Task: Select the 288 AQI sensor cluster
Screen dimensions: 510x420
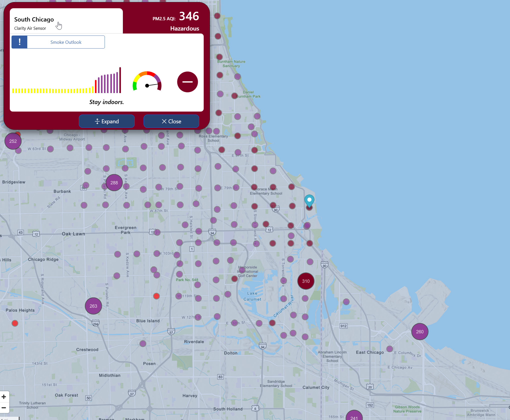Action: pyautogui.click(x=114, y=183)
